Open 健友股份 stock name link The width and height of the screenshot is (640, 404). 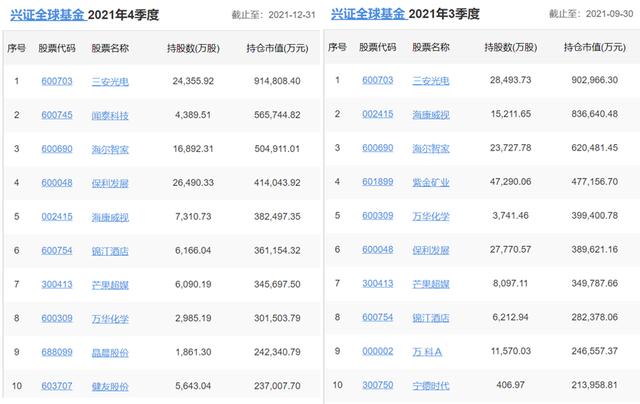click(x=110, y=386)
